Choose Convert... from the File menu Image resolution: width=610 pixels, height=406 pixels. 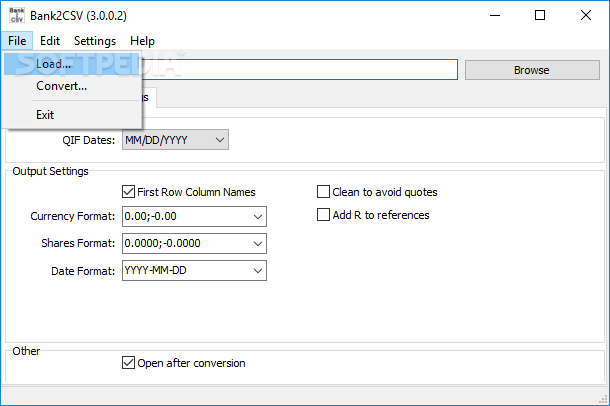click(x=73, y=86)
